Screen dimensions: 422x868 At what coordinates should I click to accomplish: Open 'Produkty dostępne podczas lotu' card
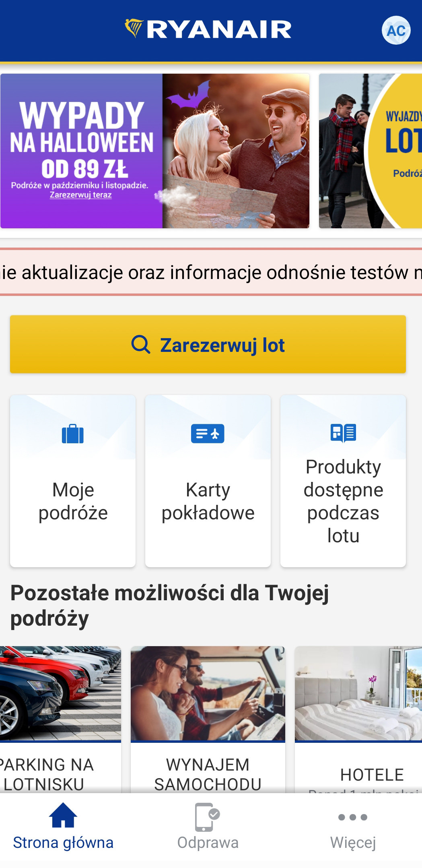click(343, 481)
